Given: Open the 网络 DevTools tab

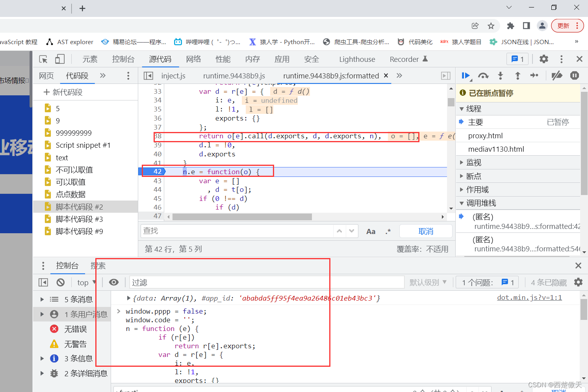Looking at the screenshot, I should pyautogui.click(x=193, y=59).
